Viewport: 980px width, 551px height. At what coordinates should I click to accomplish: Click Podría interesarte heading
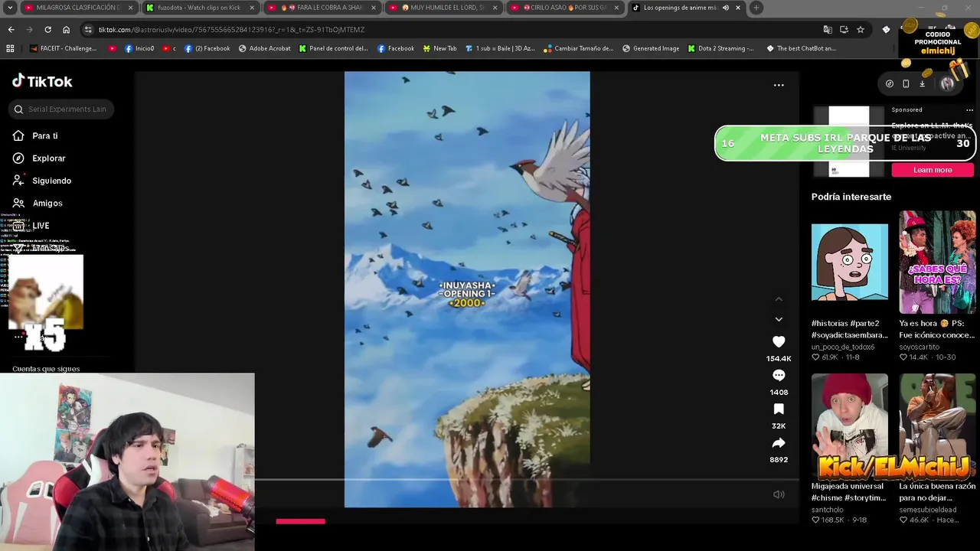pyautogui.click(x=851, y=197)
